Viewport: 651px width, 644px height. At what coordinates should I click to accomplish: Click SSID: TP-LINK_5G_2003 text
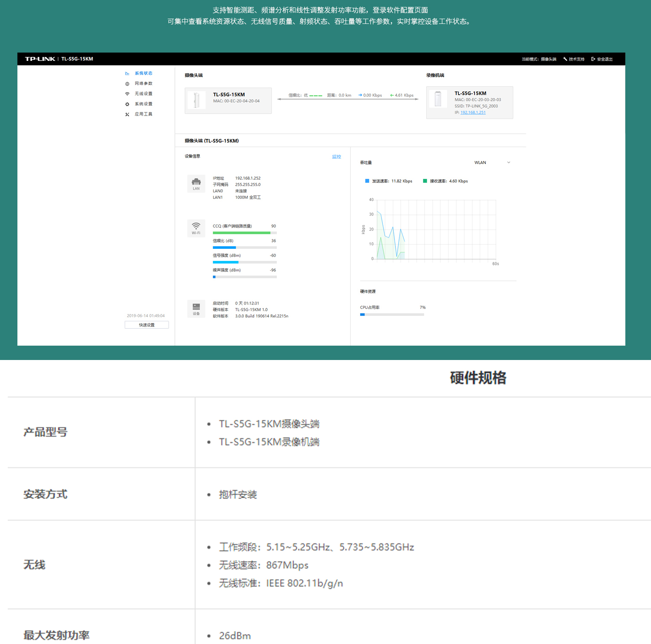(476, 106)
